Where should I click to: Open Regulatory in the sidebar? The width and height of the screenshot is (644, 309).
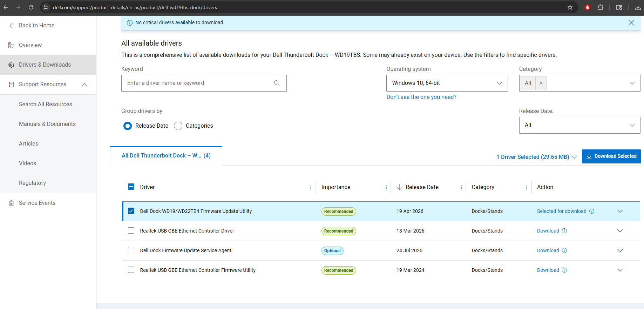(33, 183)
